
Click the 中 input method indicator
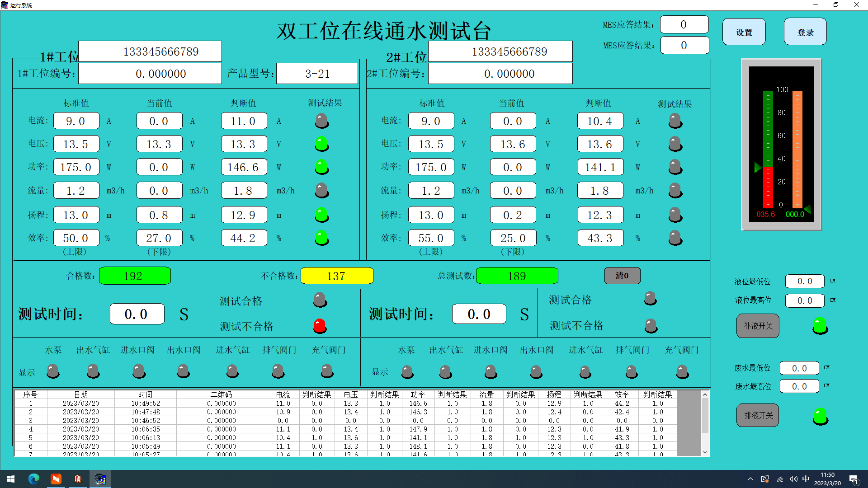[806, 479]
